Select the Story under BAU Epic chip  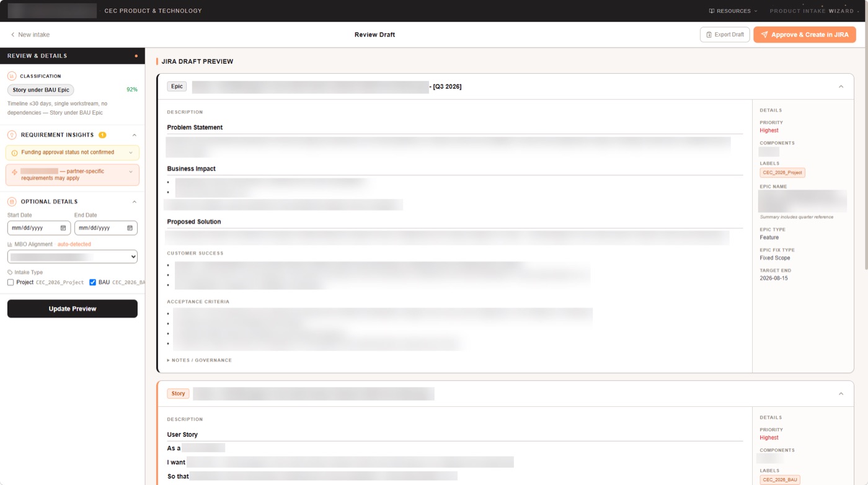pos(41,90)
